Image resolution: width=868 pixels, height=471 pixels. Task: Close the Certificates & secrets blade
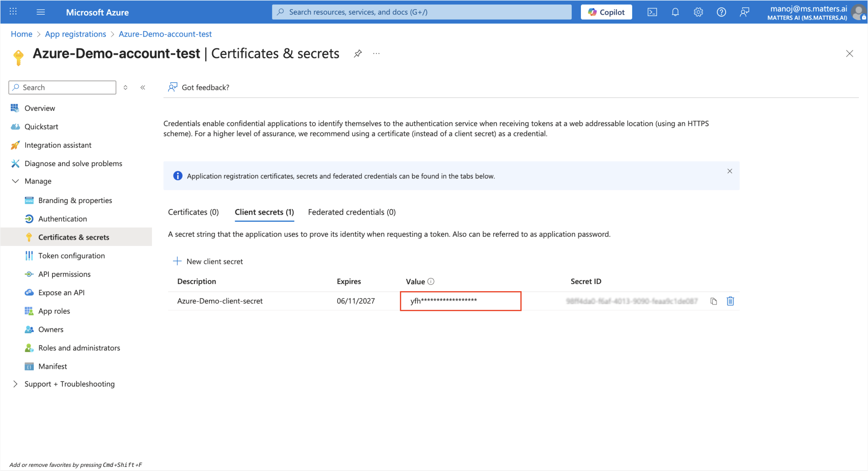coord(849,53)
